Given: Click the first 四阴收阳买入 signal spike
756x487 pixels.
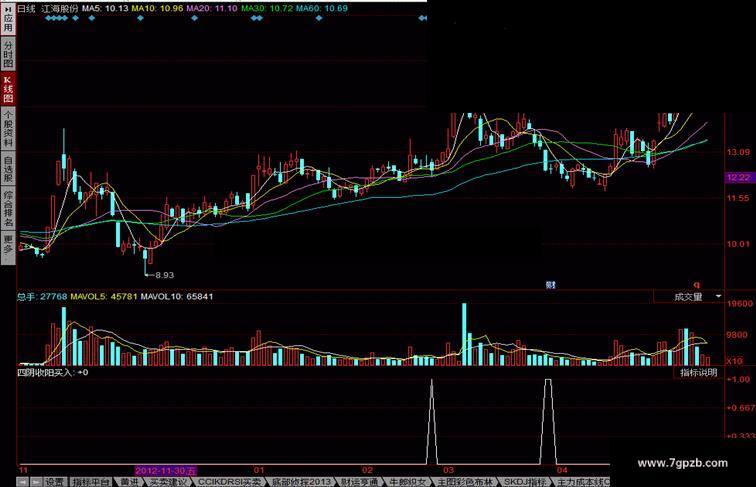Looking at the screenshot, I should [x=432, y=422].
